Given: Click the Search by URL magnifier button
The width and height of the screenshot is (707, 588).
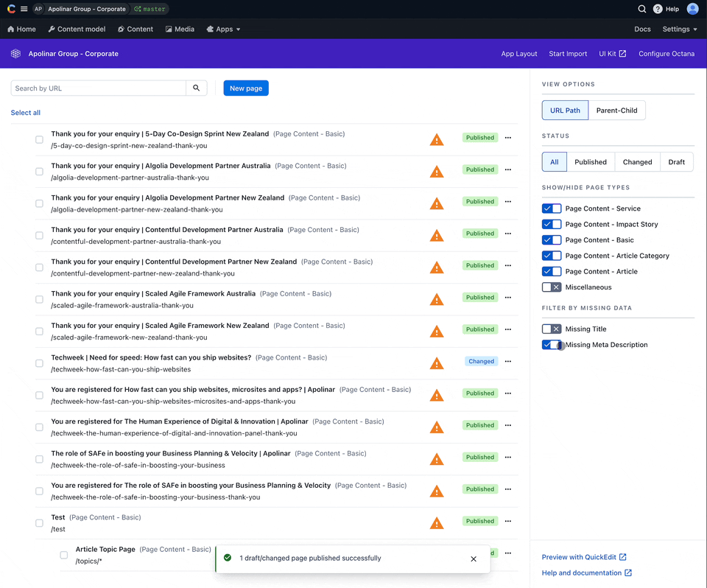Looking at the screenshot, I should pos(196,88).
